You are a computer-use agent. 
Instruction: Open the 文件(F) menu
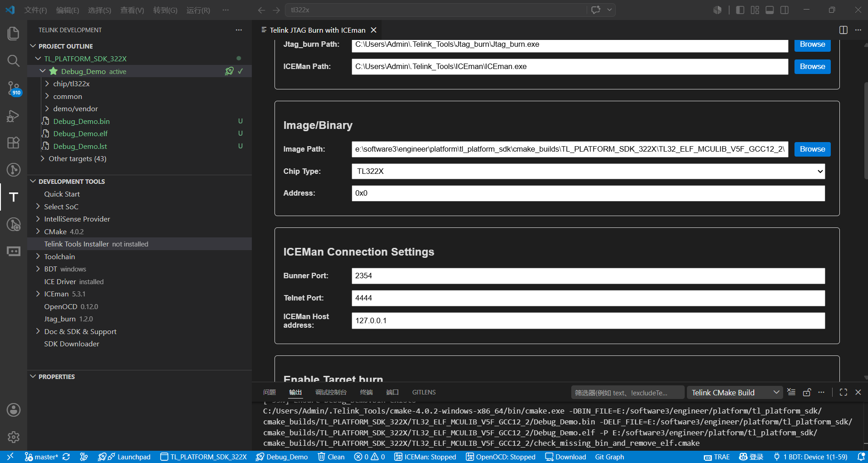pos(35,10)
